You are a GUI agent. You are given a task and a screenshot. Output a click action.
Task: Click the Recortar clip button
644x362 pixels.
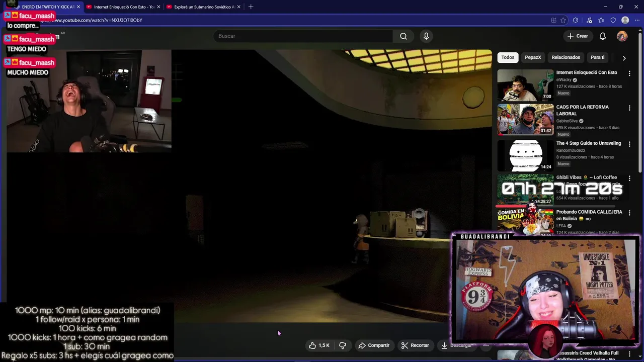click(415, 345)
